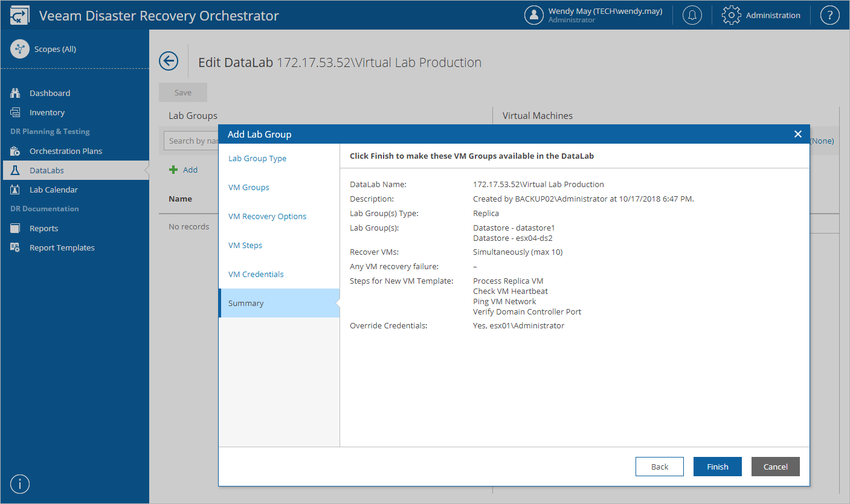
Task: Click 'Simultaneously (max 10)' value
Action: 518,252
